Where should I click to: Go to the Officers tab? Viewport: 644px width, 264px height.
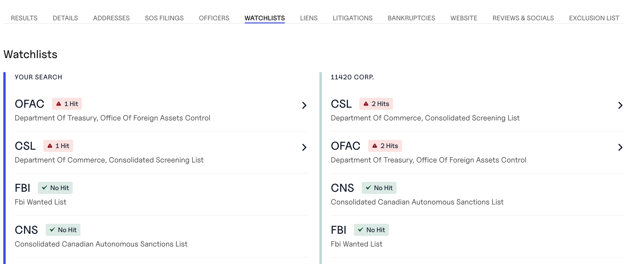click(x=214, y=18)
